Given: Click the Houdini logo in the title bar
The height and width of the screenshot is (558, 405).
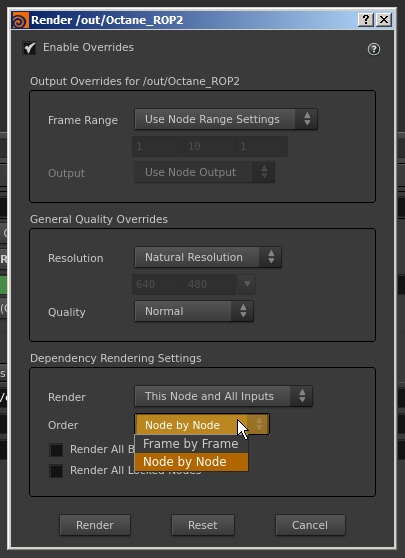Looking at the screenshot, I should 20,20.
